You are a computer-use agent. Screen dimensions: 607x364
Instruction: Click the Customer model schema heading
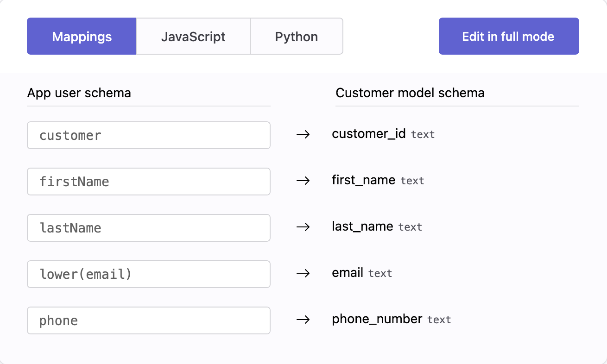click(410, 93)
